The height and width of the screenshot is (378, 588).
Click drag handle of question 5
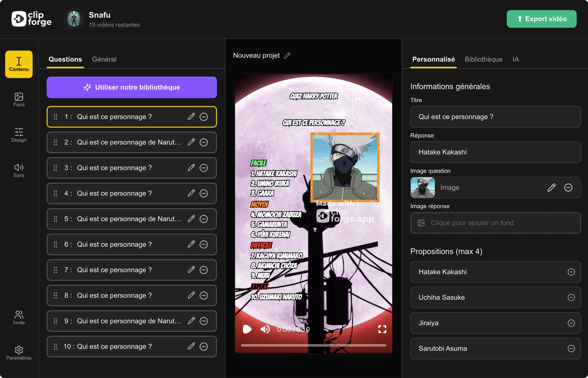coord(55,219)
